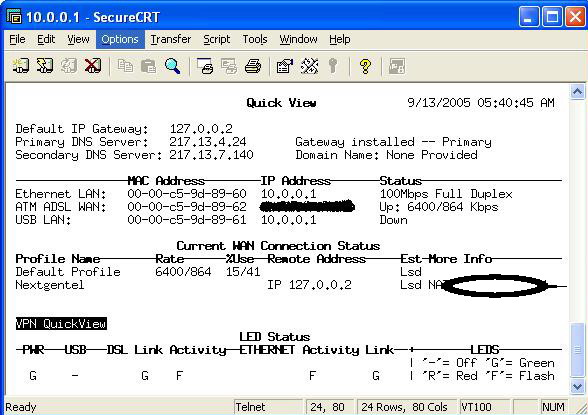Click the Ready status bar text

pyautogui.click(x=21, y=407)
